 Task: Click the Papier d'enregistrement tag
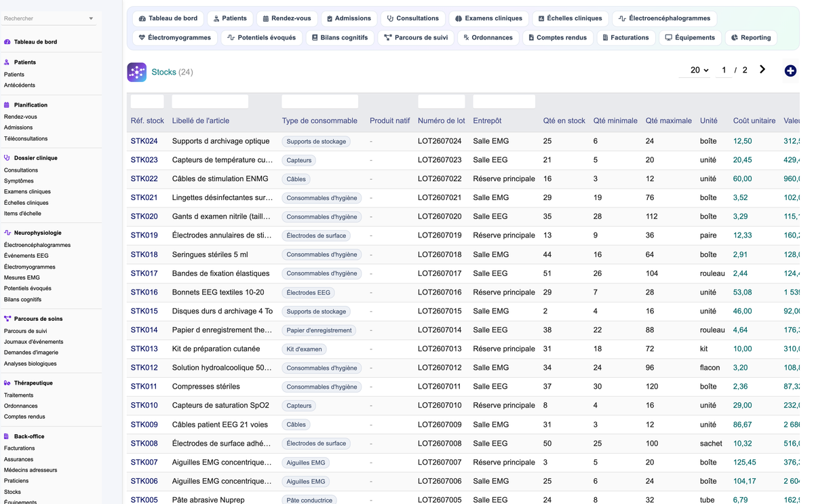(x=319, y=330)
